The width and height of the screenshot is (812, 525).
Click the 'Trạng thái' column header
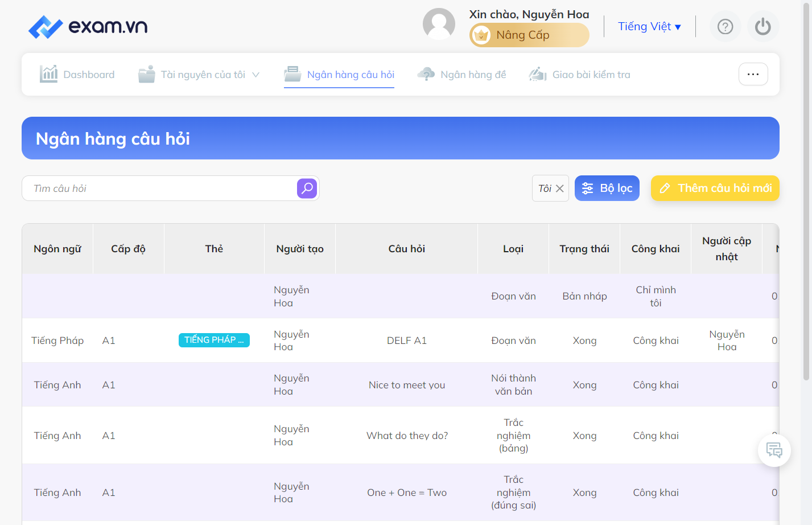584,249
